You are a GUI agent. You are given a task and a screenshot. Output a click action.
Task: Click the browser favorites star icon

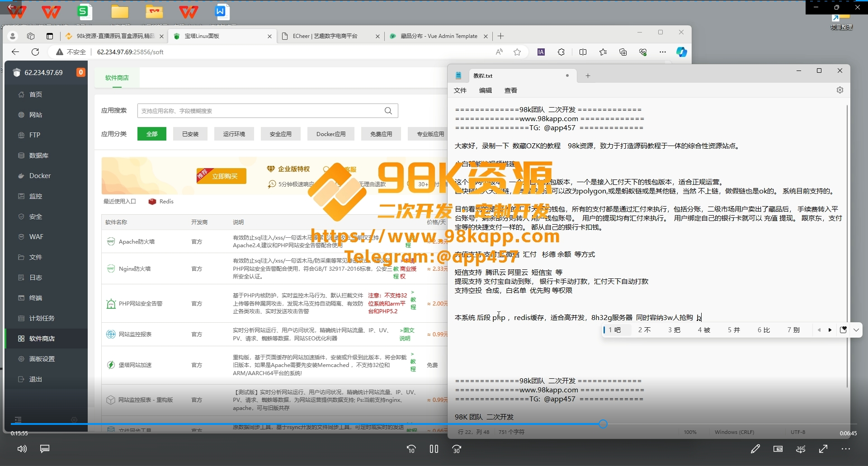[517, 52]
